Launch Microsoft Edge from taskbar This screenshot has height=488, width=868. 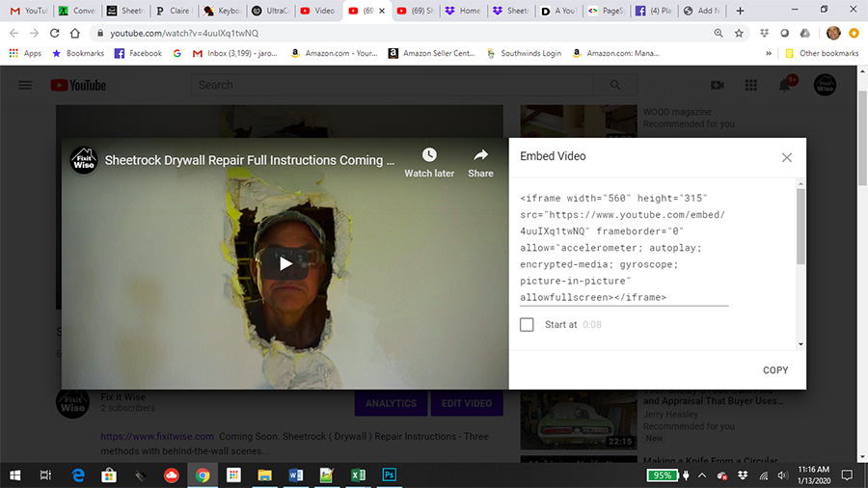(x=78, y=475)
